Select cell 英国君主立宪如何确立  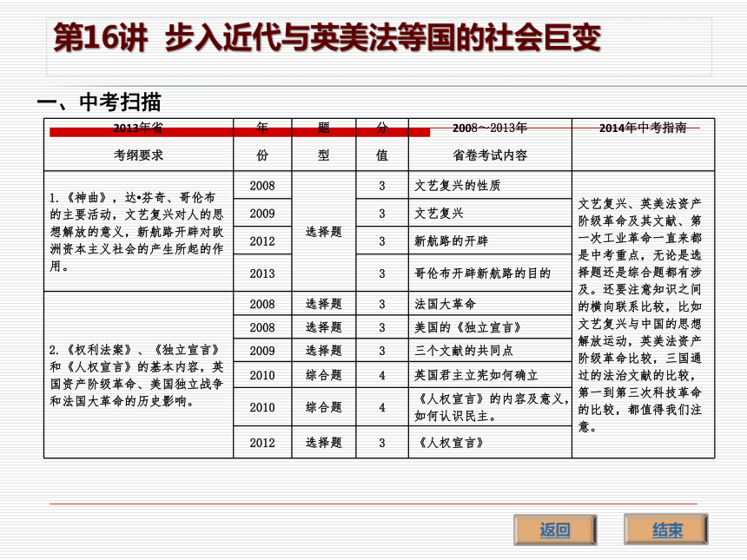click(490, 375)
